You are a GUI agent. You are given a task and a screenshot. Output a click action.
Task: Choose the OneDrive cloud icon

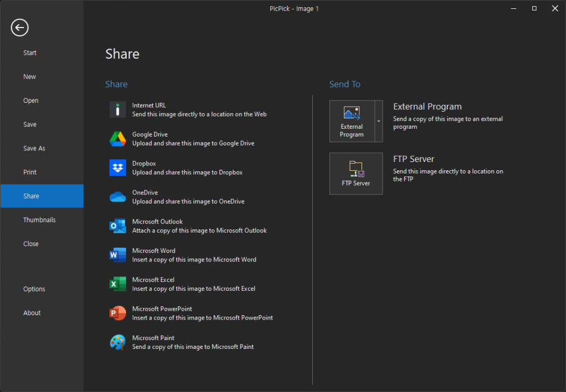(x=118, y=197)
